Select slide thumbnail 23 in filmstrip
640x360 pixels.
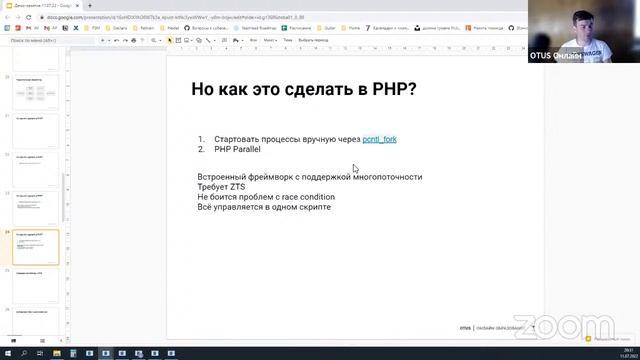[x=36, y=208]
